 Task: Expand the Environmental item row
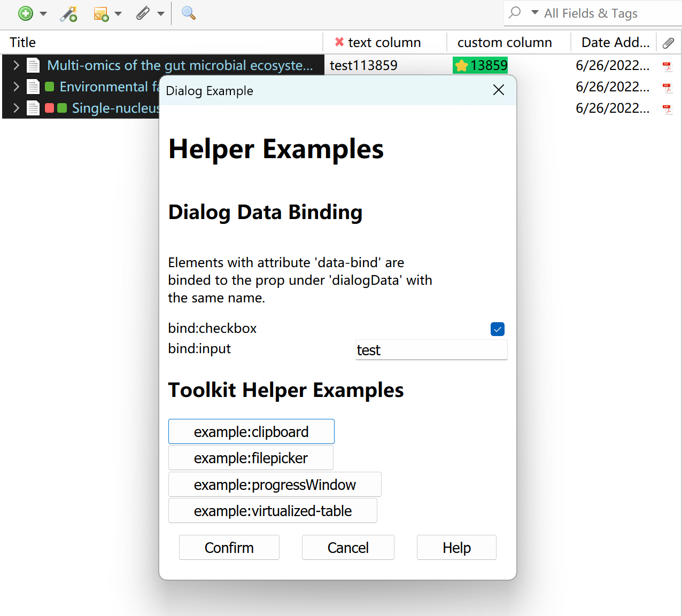point(16,87)
